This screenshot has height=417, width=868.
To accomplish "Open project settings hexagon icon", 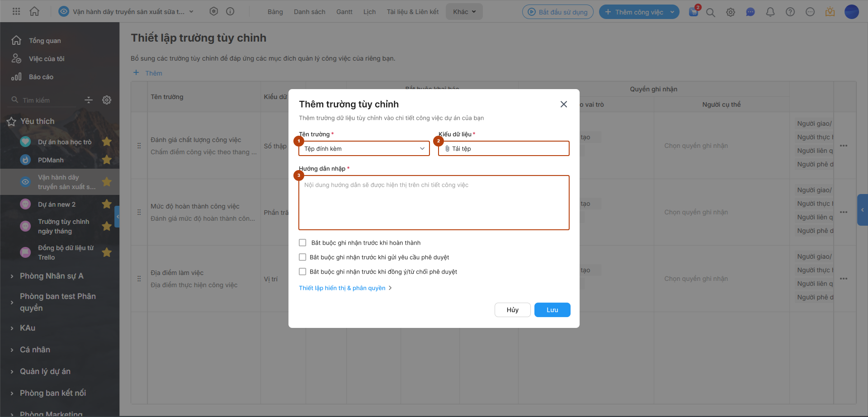I will coord(214,11).
